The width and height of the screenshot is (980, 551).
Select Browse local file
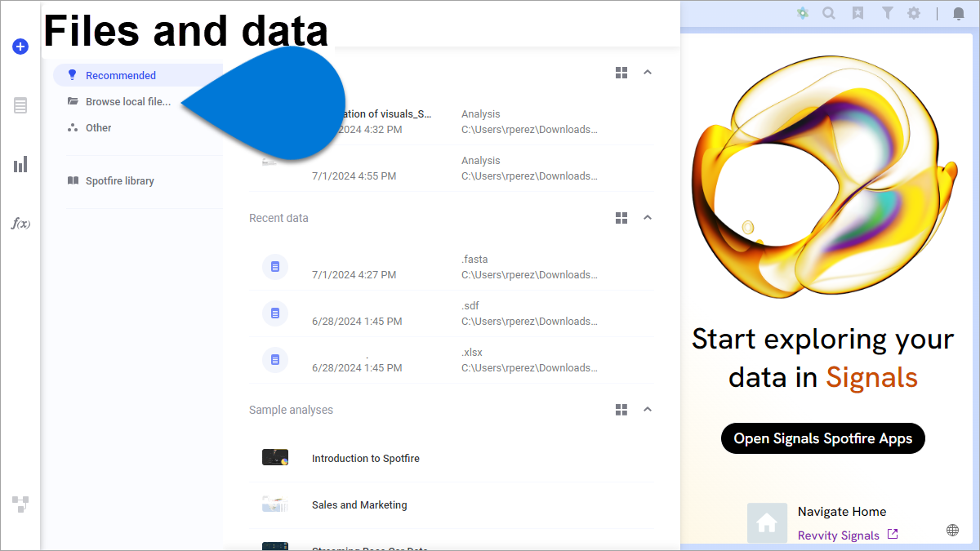click(x=119, y=101)
